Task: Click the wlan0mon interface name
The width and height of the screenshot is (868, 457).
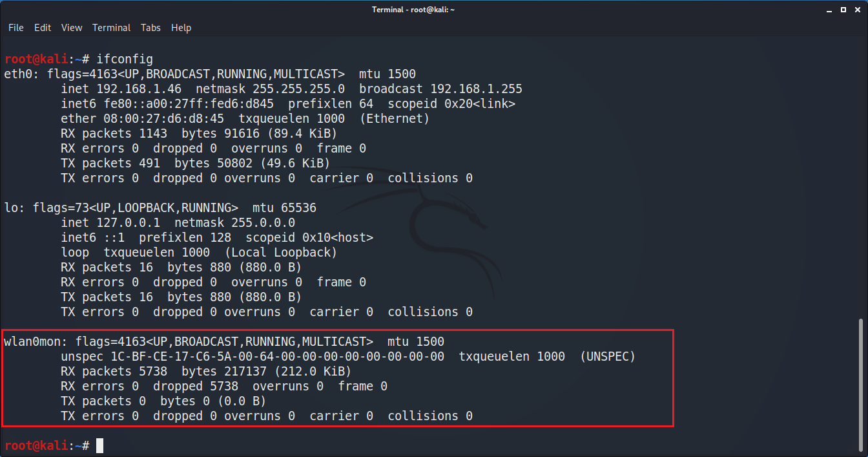Action: [x=36, y=341]
